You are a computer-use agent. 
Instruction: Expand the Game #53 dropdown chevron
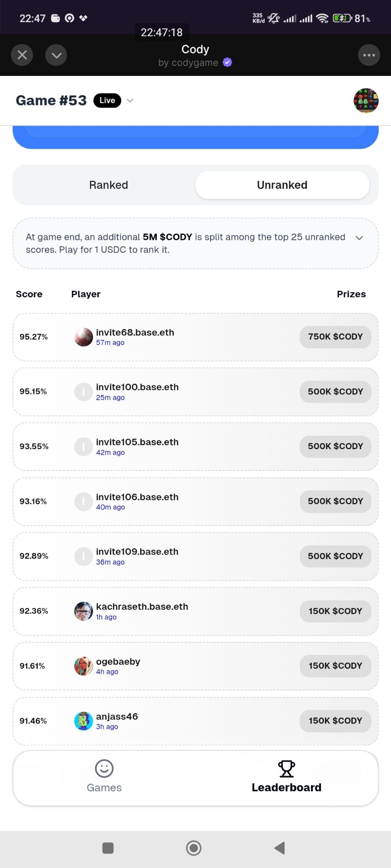[x=130, y=101]
